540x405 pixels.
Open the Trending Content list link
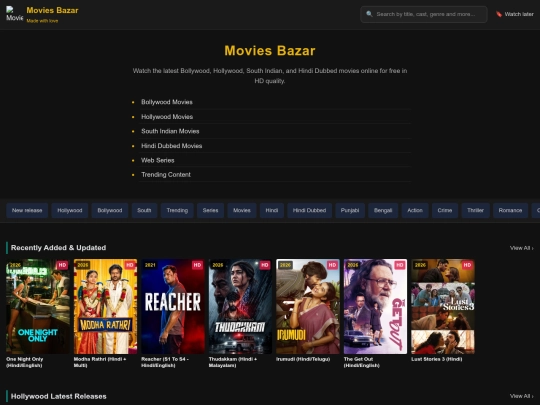(x=166, y=175)
